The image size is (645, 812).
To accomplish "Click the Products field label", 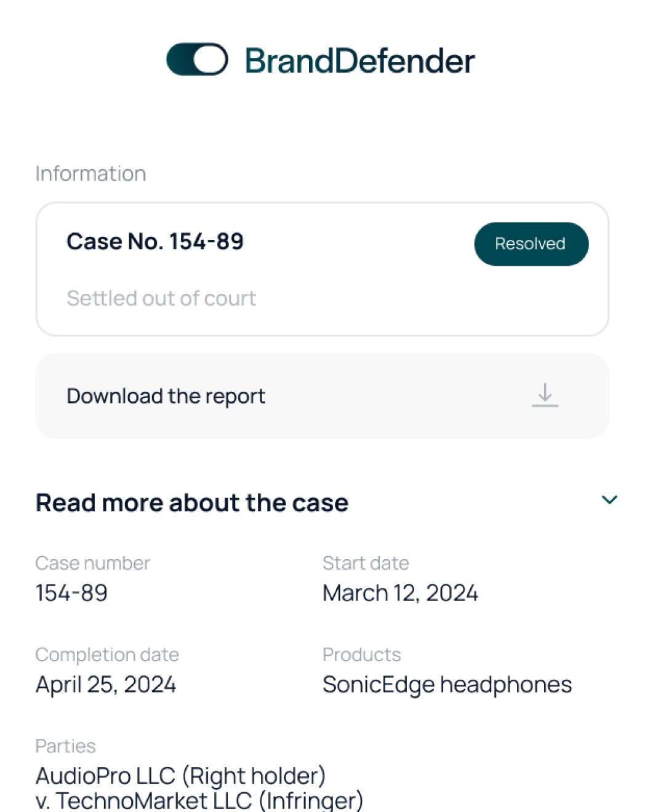I will click(361, 655).
